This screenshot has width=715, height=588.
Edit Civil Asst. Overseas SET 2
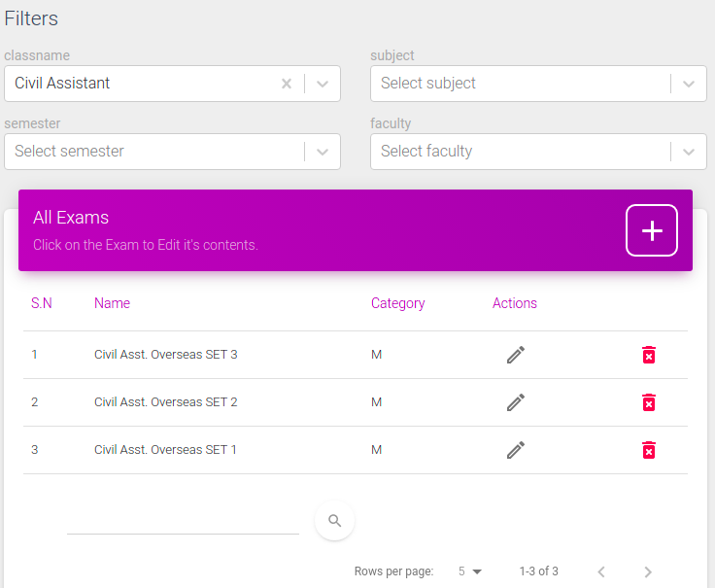tap(516, 402)
